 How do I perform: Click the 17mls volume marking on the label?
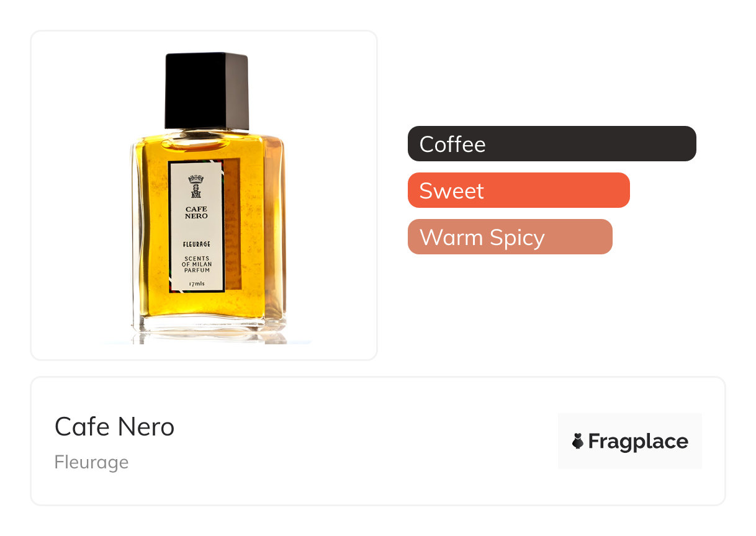click(196, 284)
